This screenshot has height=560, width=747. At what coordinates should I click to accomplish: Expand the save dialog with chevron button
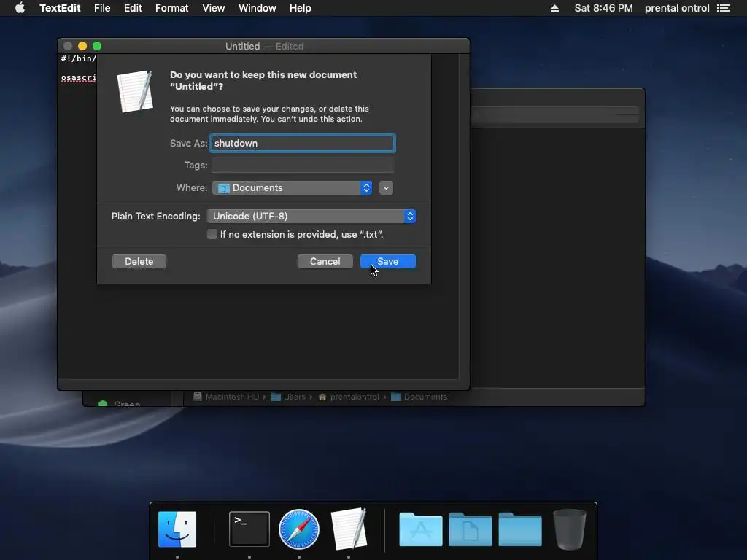coord(386,187)
